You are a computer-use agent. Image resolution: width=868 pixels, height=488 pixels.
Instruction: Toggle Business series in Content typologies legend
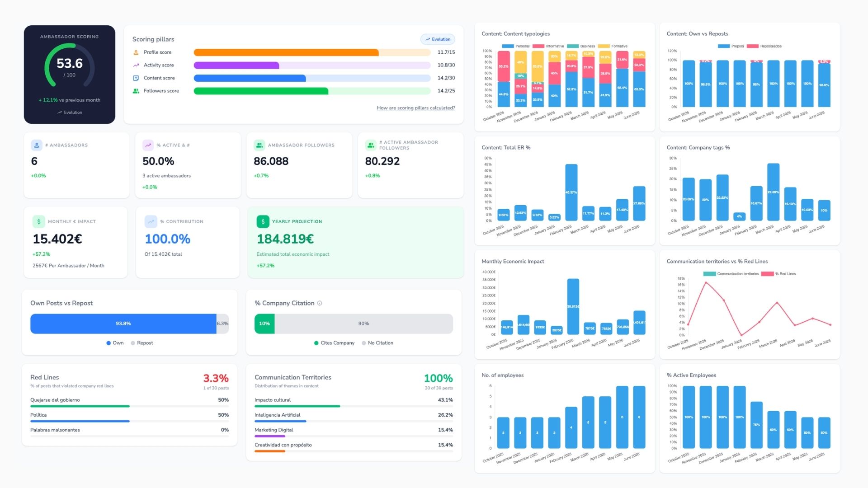(581, 46)
